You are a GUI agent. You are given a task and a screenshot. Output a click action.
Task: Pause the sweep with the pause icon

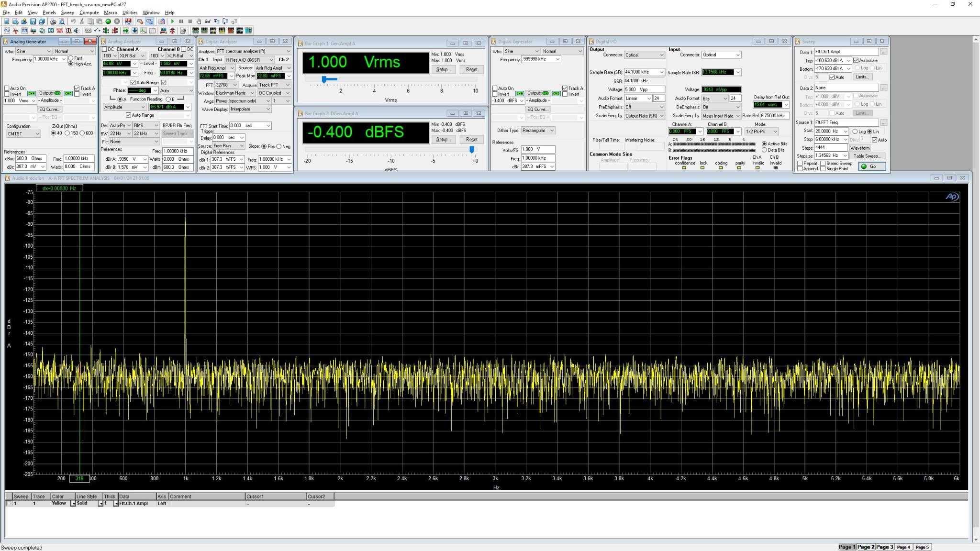tap(181, 21)
